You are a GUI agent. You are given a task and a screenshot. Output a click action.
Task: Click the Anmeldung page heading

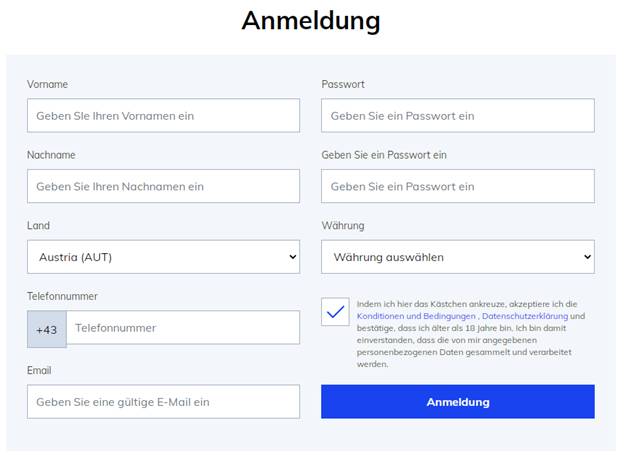(311, 21)
